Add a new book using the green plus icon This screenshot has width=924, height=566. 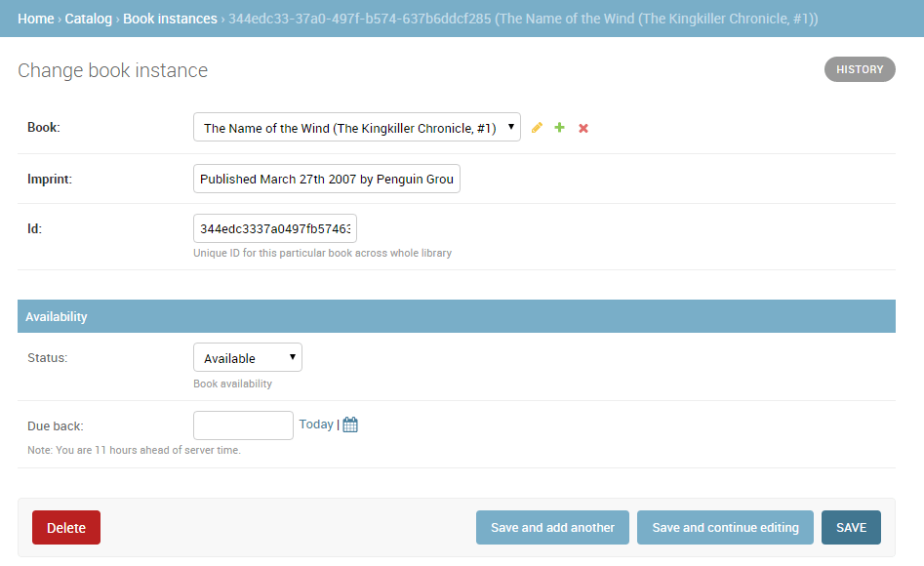[559, 127]
